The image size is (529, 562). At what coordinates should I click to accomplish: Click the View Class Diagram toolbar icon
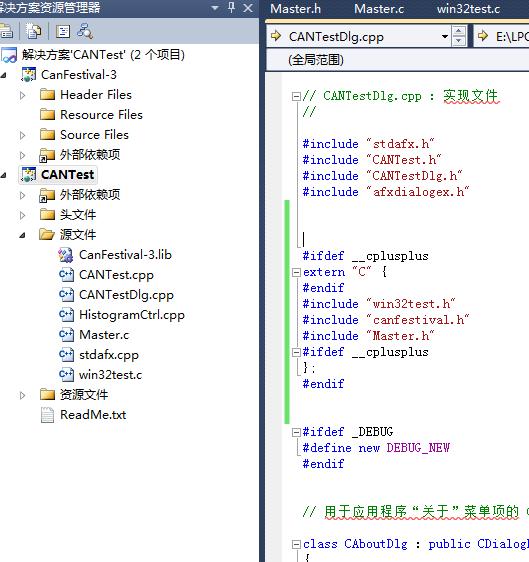pos(85,32)
